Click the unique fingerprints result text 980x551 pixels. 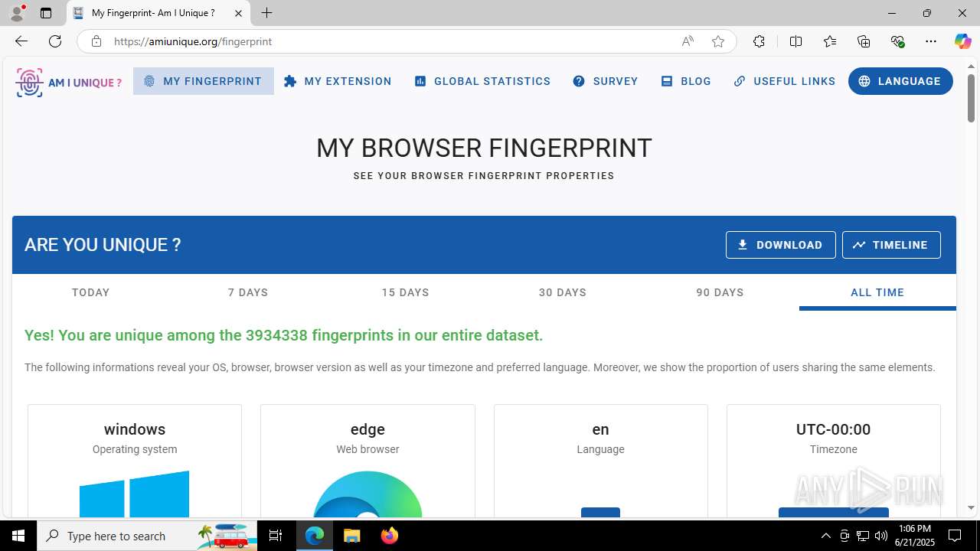283,335
